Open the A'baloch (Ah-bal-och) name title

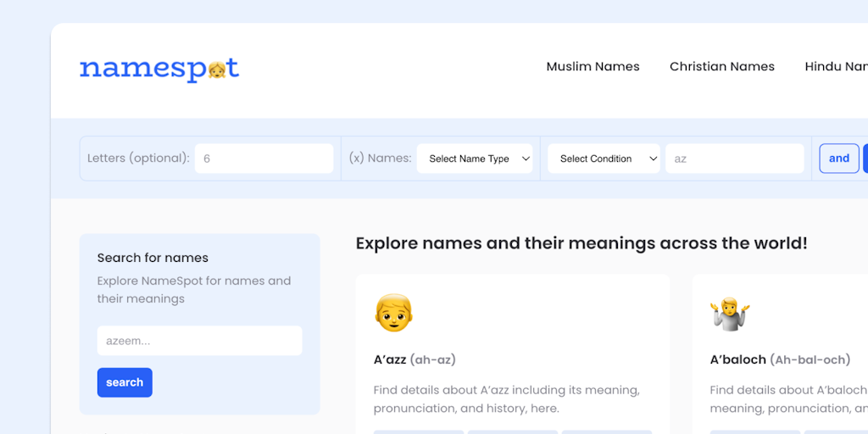pyautogui.click(x=780, y=359)
